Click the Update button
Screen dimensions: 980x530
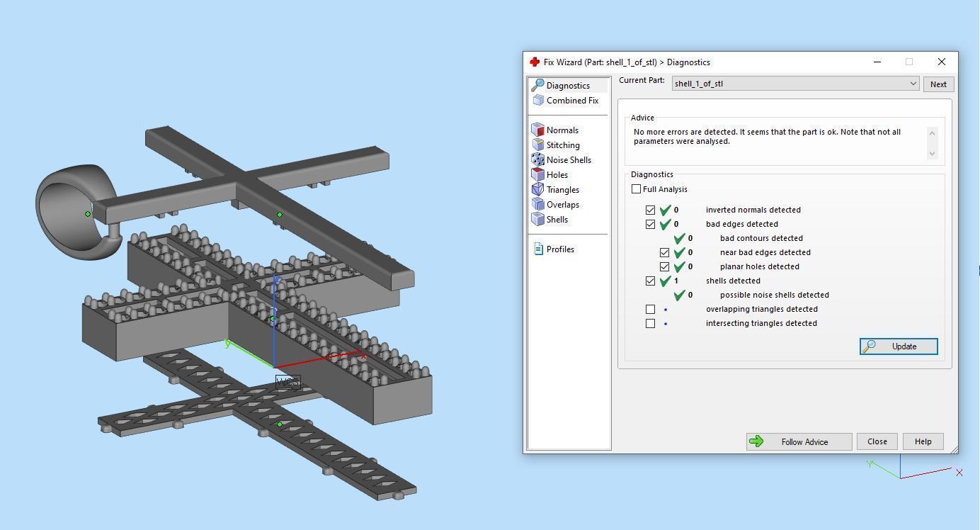[899, 346]
